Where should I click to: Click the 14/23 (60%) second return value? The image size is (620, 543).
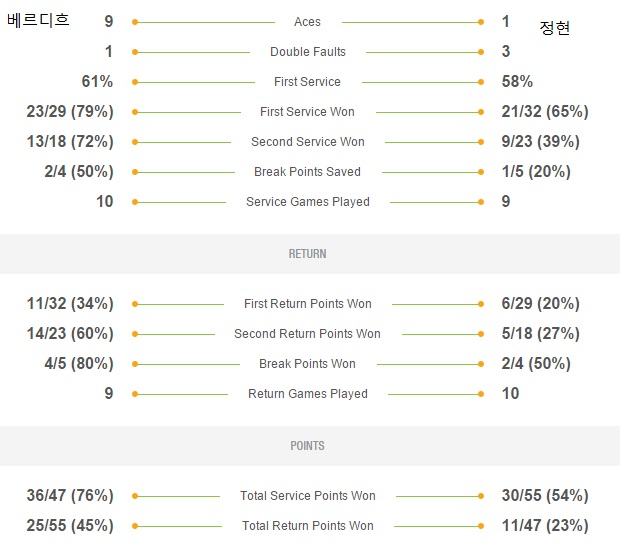tap(70, 333)
